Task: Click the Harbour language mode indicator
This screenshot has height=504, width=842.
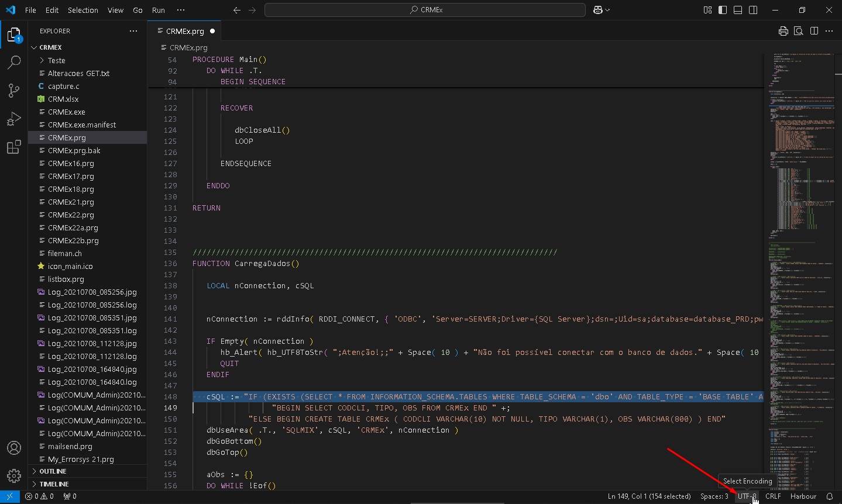Action: (x=803, y=496)
